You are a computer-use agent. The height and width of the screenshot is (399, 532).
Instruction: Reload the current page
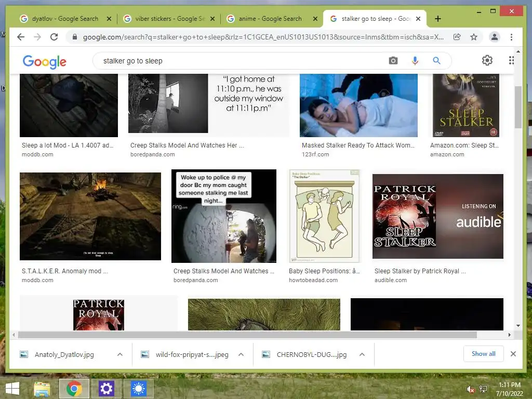click(x=54, y=37)
